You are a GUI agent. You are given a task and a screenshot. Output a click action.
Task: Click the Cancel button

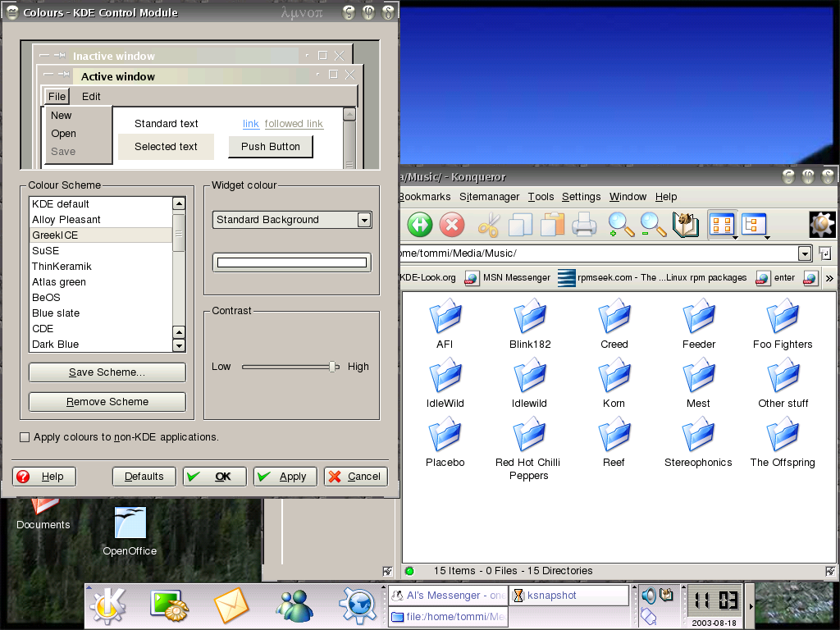tap(356, 477)
